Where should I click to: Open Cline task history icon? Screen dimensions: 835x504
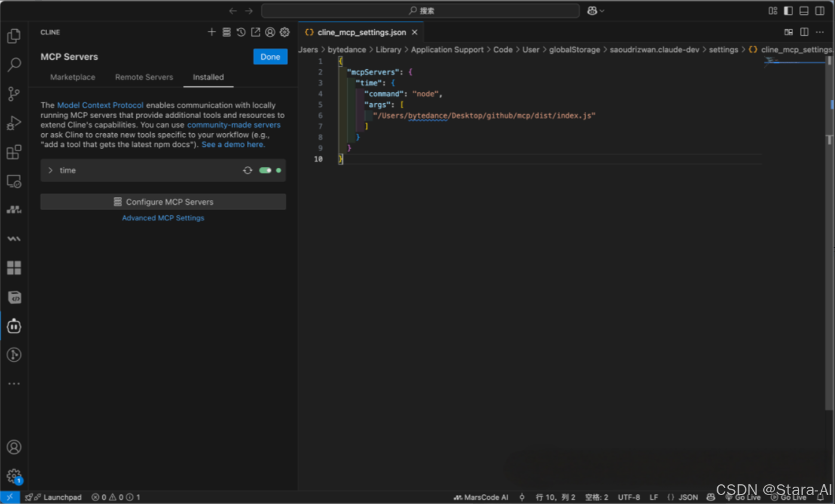click(x=241, y=32)
